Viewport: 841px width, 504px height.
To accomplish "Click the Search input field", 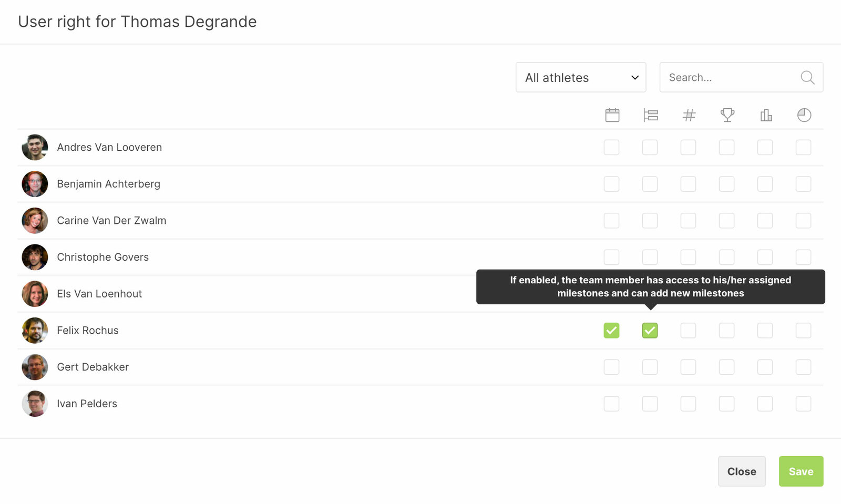I will click(731, 78).
